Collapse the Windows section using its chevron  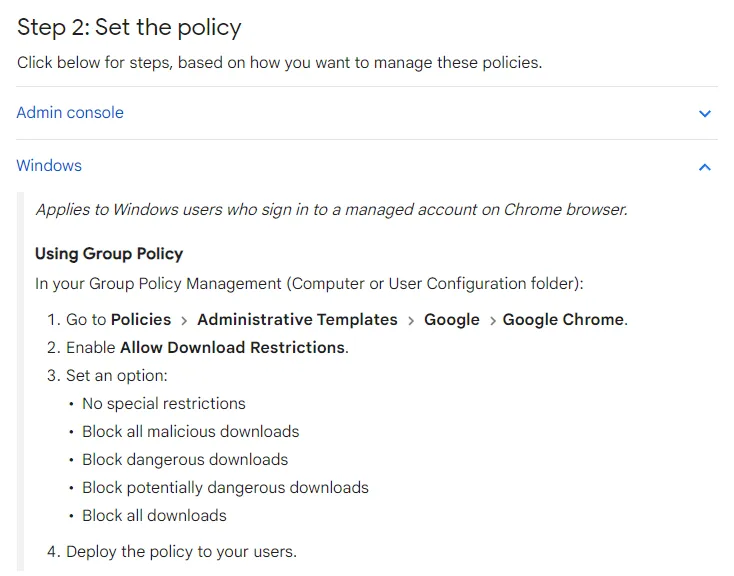pos(705,167)
